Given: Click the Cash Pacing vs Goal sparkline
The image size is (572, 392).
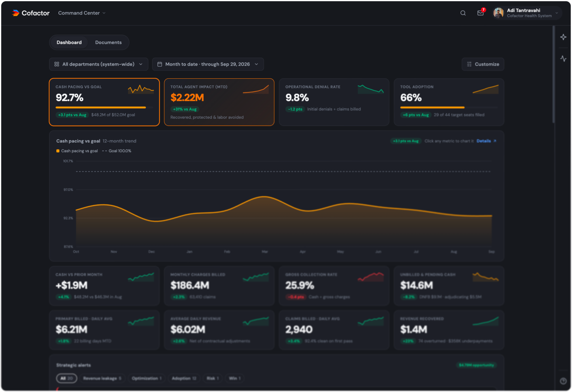Looking at the screenshot, I should [141, 89].
